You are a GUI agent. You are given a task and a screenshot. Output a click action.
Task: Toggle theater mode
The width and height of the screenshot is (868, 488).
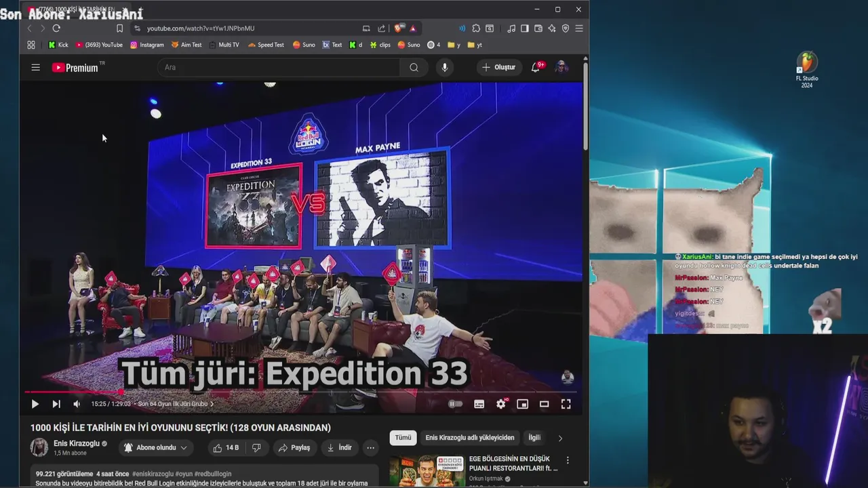pos(544,404)
